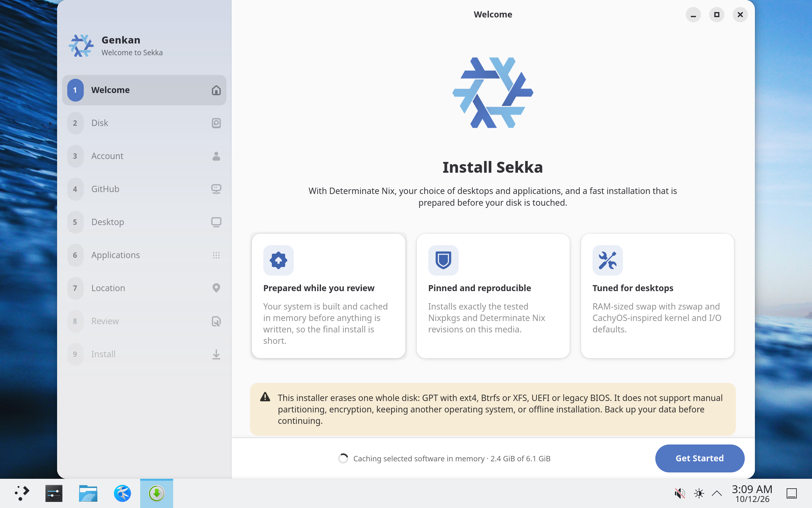Go to the Location step
Screen dimensions: 812x508
(x=144, y=288)
